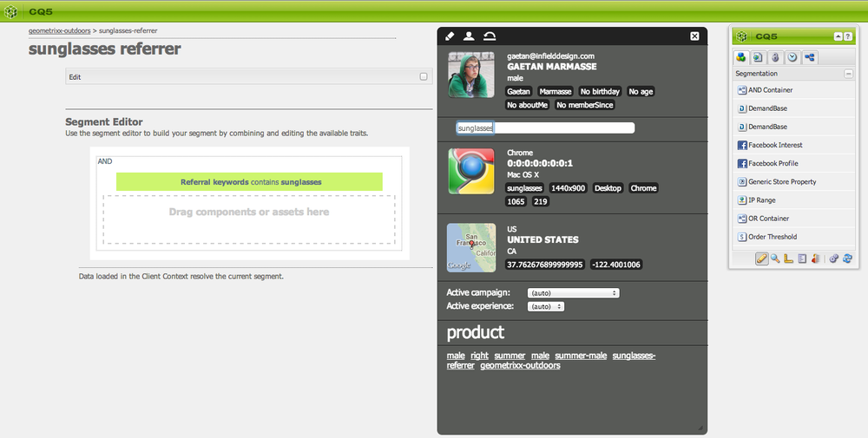Screen dimensions: 868x438
Task: Click the resize grip of Client Context panel
Action: tap(700, 428)
